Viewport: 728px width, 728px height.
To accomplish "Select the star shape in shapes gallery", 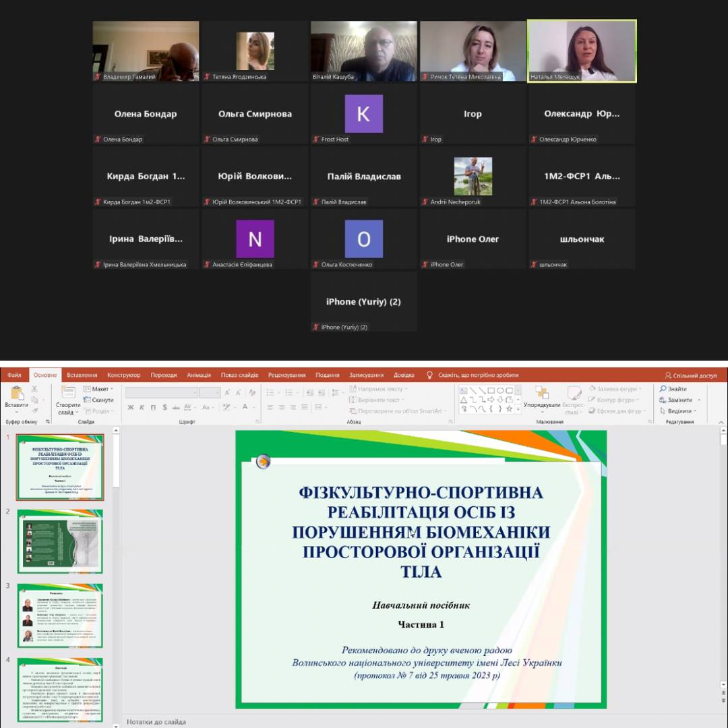I will tap(508, 408).
